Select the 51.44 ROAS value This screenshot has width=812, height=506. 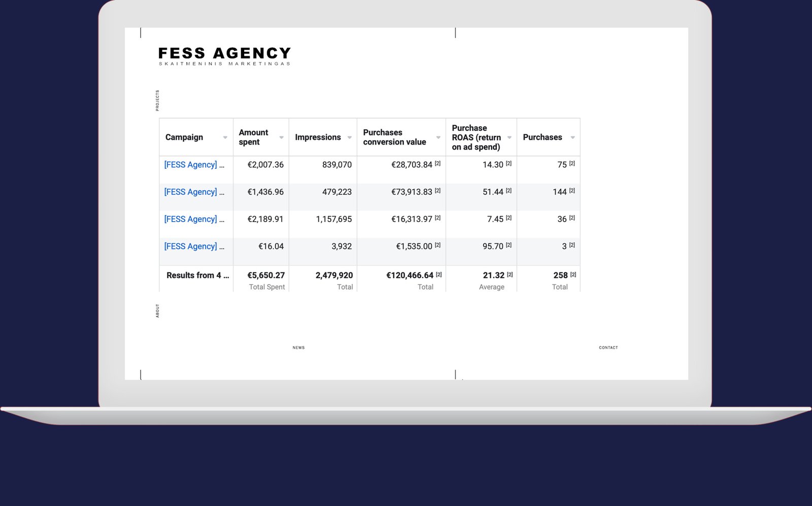[493, 192]
